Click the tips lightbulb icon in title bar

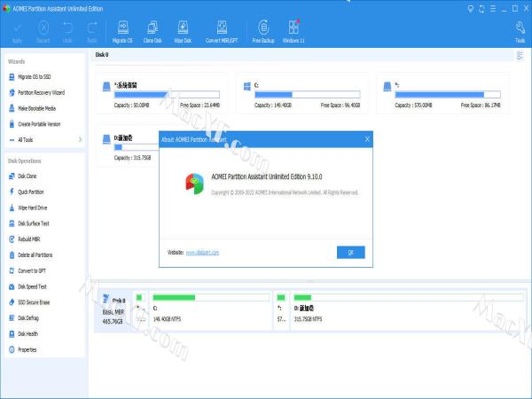(470, 9)
